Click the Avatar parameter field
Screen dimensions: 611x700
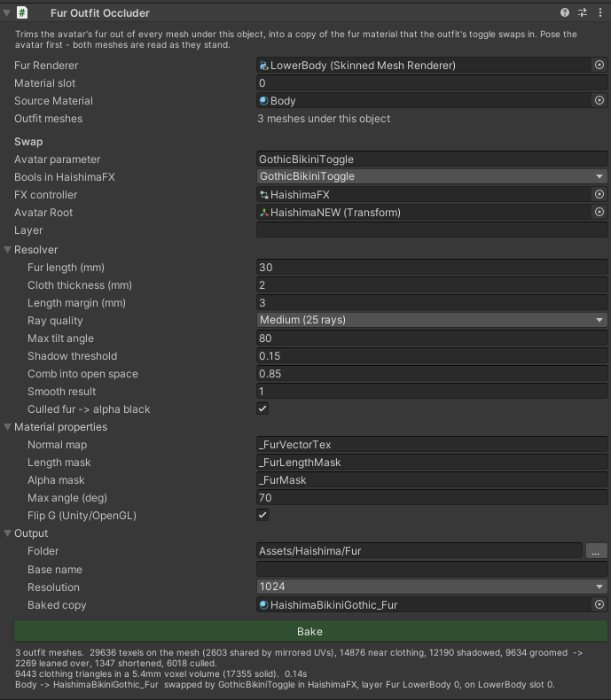tap(432, 159)
